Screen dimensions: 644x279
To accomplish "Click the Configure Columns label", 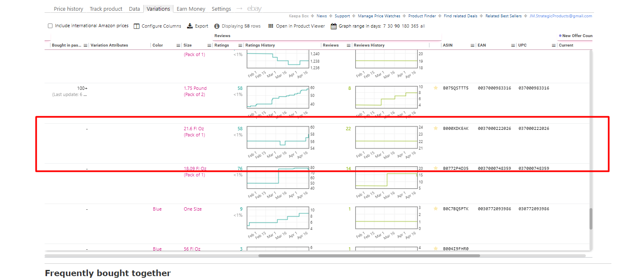I will click(x=161, y=26).
